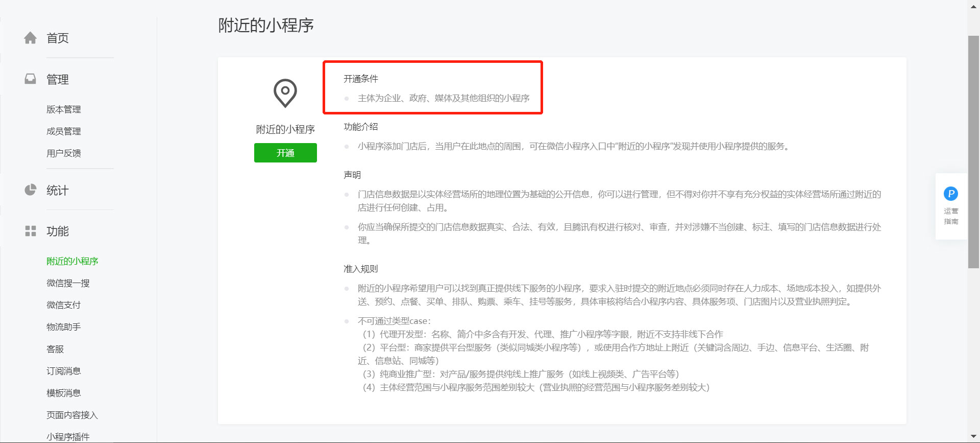Click the pie chart icon beside 统计
The width and height of the screenshot is (980, 443).
coord(31,190)
